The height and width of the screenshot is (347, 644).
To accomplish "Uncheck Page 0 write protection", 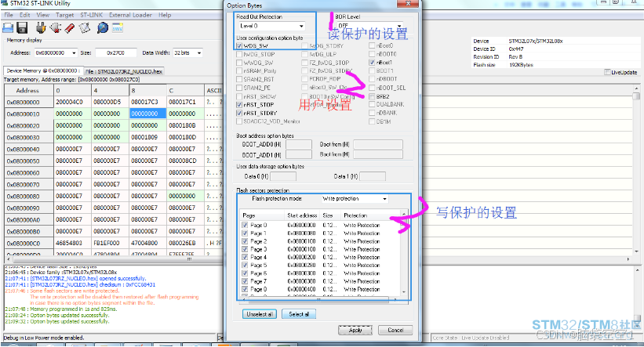I will [x=245, y=225].
